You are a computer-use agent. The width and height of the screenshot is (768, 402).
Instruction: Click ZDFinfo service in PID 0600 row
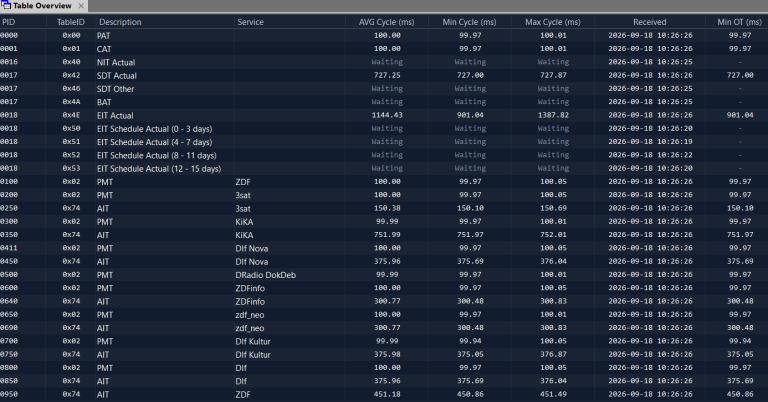click(x=250, y=288)
